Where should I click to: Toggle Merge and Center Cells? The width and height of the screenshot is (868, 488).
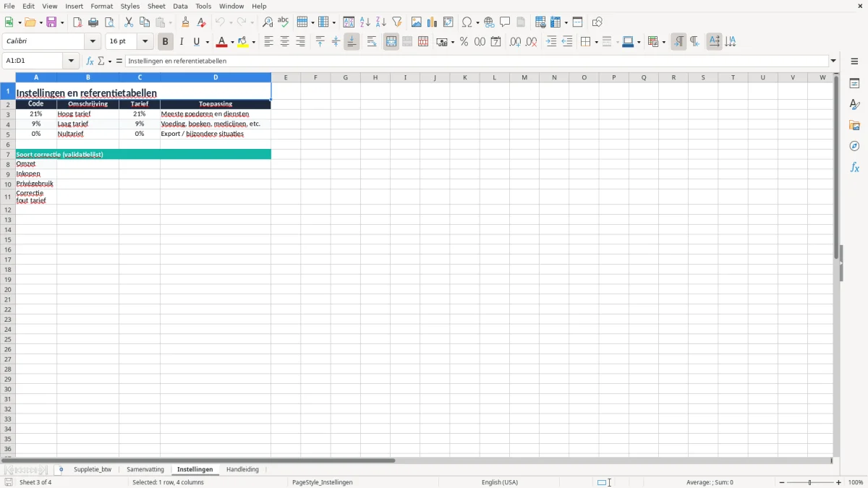[x=391, y=42]
